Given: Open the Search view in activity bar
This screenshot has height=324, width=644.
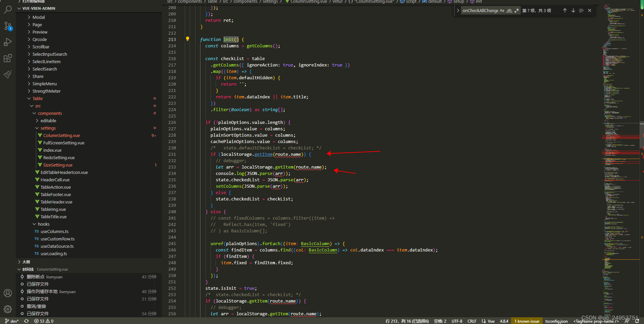Looking at the screenshot, I should (8, 10).
